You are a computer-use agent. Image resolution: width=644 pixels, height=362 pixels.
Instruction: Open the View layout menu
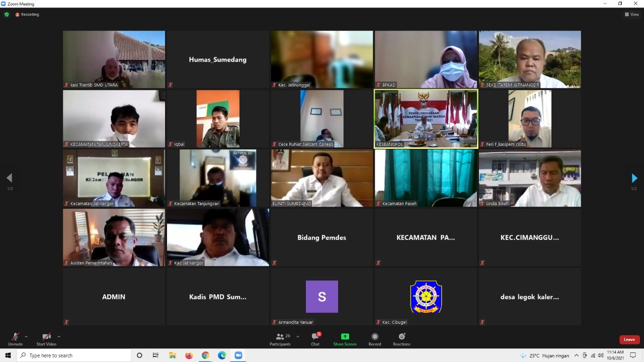coord(631,15)
